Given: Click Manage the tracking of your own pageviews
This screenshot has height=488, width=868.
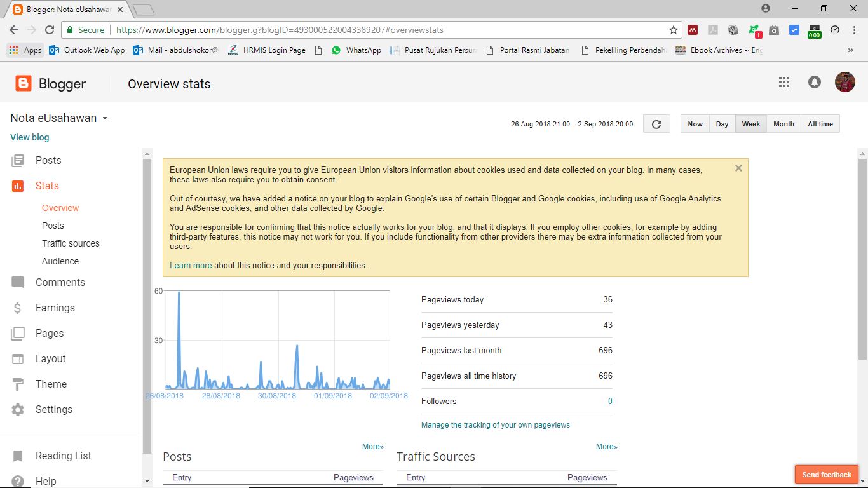Looking at the screenshot, I should [x=496, y=424].
